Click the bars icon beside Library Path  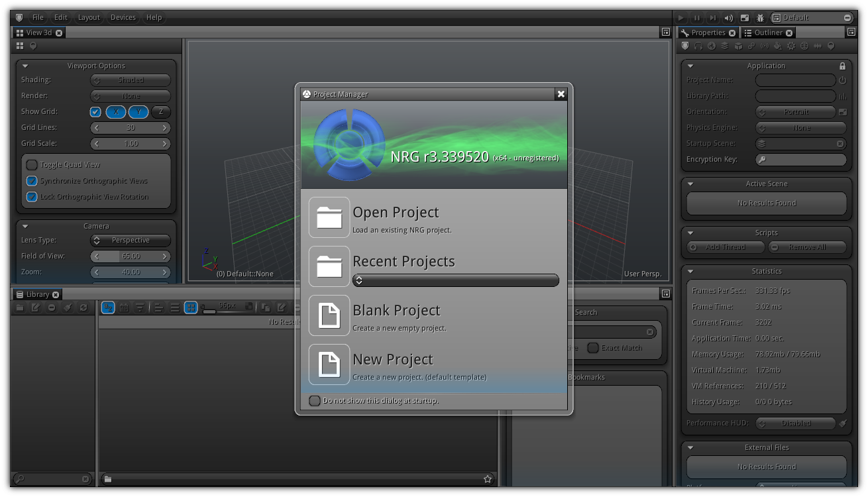842,96
